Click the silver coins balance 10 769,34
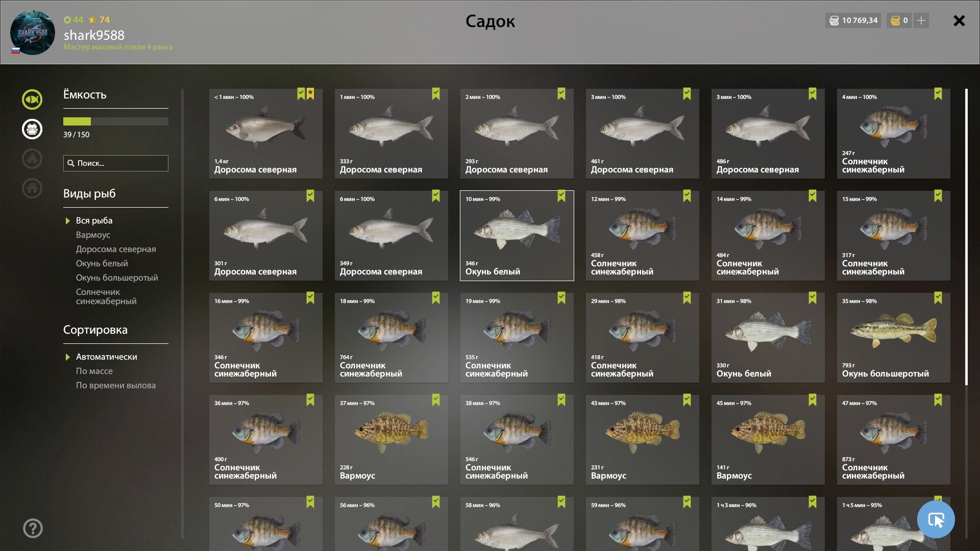This screenshot has height=551, width=980. (x=853, y=20)
